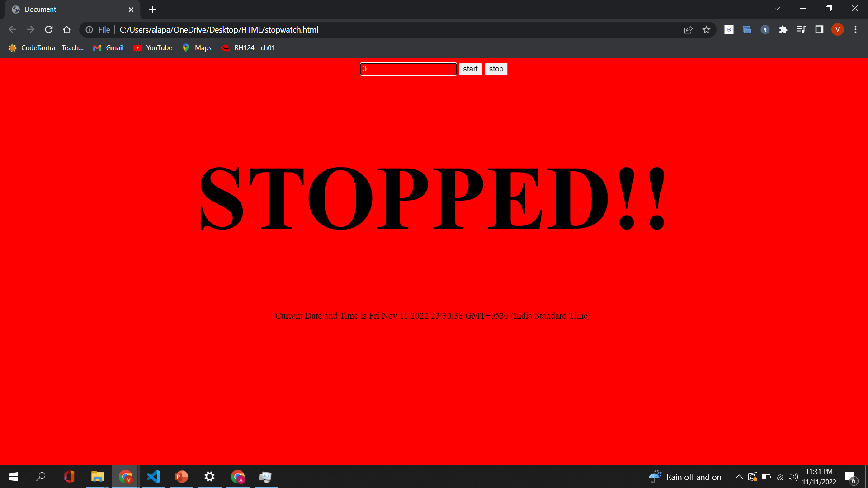Open Visual Studio Code from taskbar
868x488 pixels.
pos(154,477)
